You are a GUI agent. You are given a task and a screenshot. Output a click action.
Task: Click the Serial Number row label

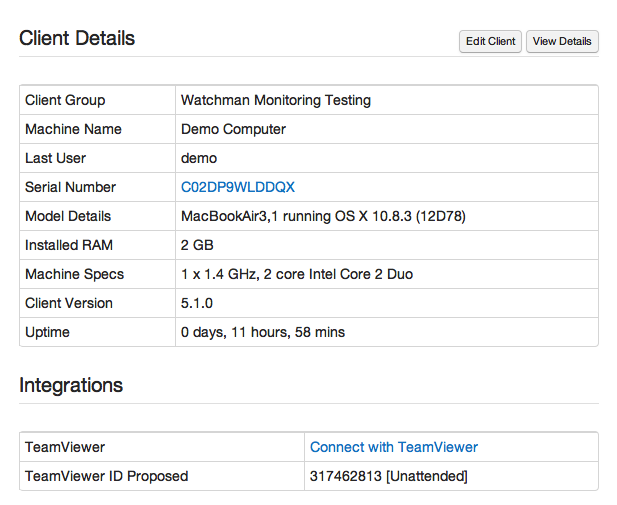(x=70, y=187)
